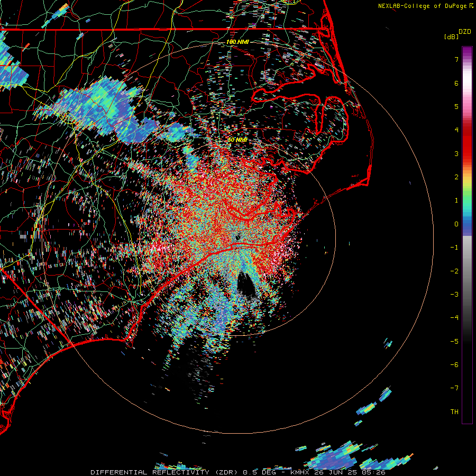Click the 4 value on the color scale

(x=456, y=130)
